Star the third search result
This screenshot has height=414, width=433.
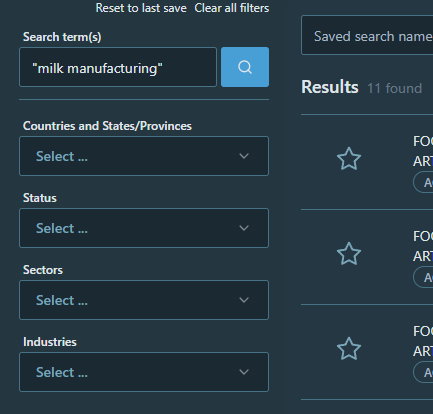click(x=349, y=349)
